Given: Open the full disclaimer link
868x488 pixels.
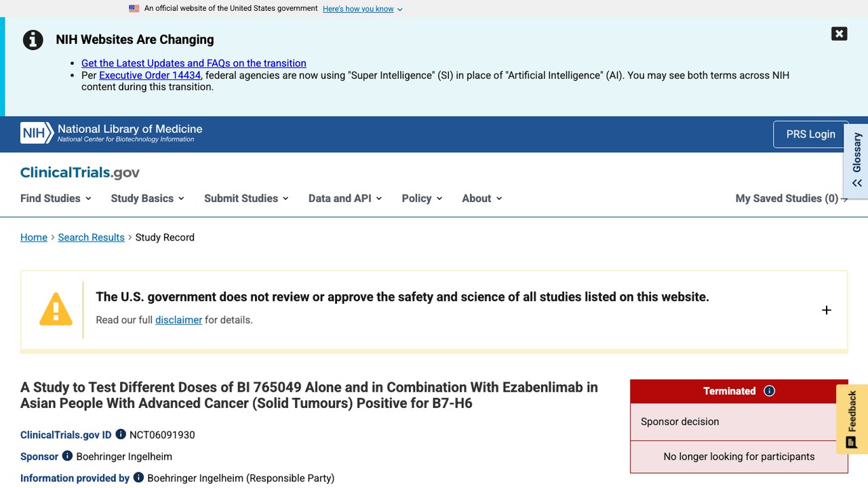Looking at the screenshot, I should click(x=178, y=320).
